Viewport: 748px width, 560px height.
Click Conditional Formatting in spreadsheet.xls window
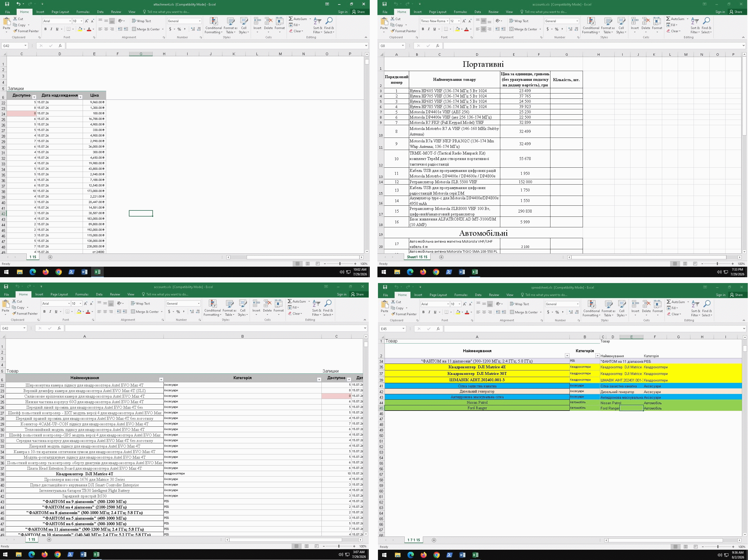(591, 309)
